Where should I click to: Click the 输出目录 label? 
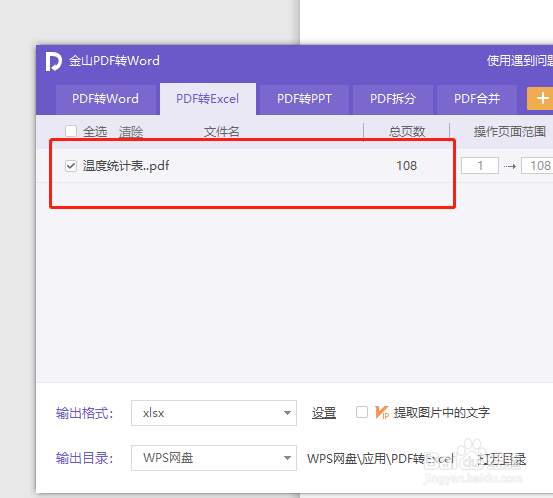[x=84, y=458]
